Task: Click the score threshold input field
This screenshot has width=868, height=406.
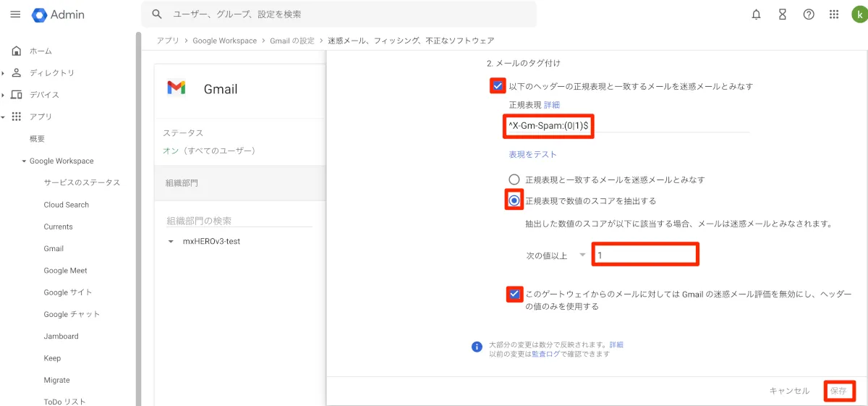Action: click(645, 255)
